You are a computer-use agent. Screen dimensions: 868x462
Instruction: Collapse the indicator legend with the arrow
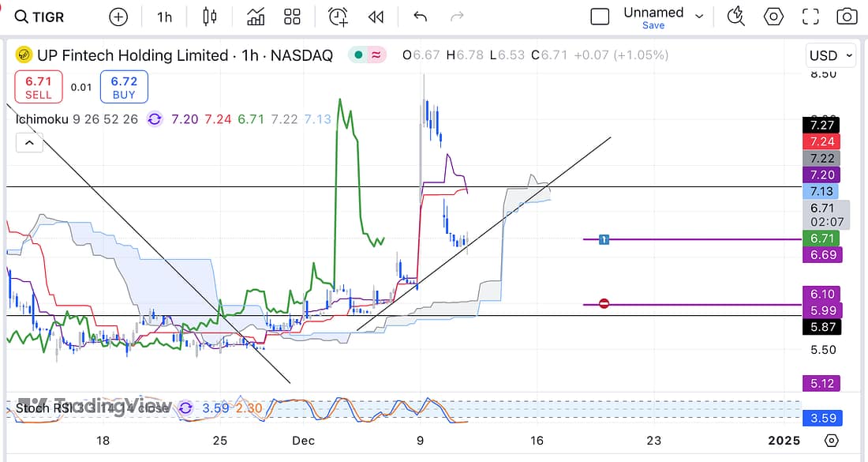click(x=28, y=143)
